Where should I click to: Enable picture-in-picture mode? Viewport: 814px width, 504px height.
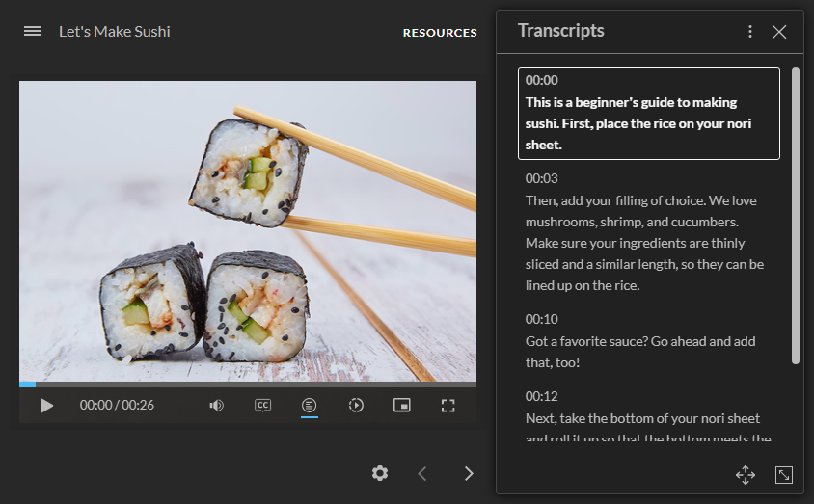pos(402,405)
